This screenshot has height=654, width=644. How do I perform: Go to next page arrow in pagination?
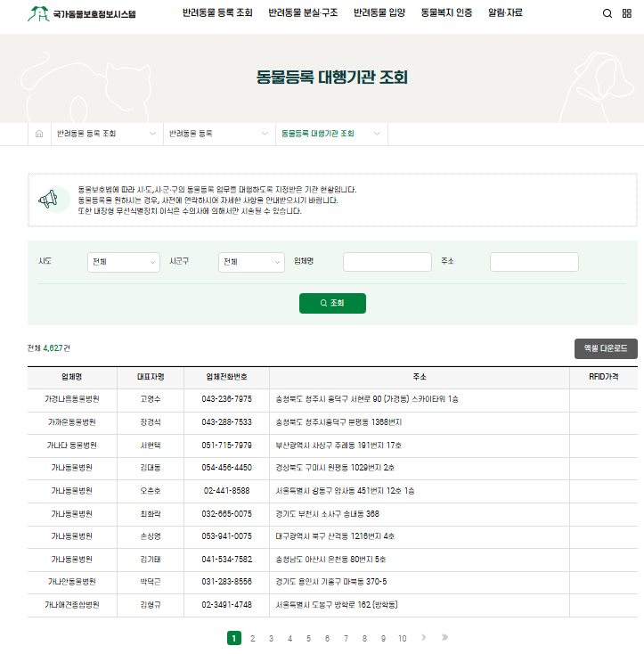point(423,637)
